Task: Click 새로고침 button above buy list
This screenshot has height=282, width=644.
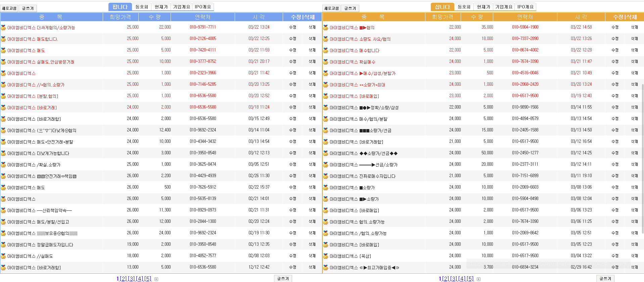Action: tap(332, 8)
